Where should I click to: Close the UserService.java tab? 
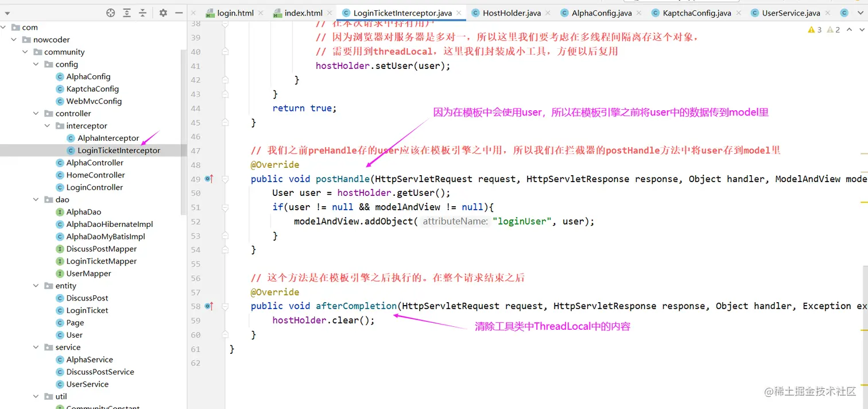[828, 13]
